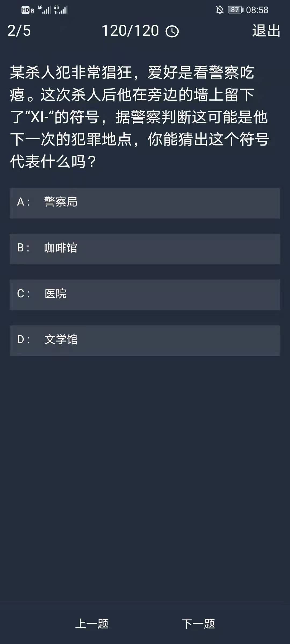Tap the battery level icon showing 87
Viewport: 290px width, 644px height.
(235, 10)
